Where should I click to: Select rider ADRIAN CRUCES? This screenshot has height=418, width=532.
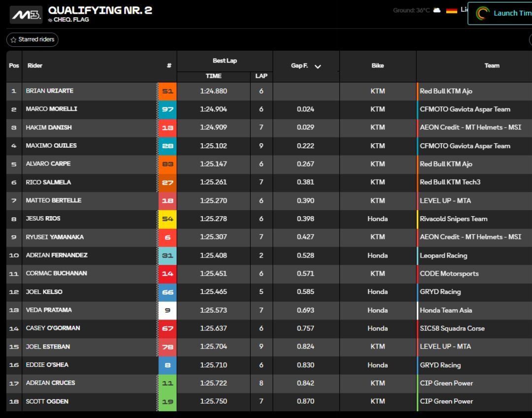[51, 383]
